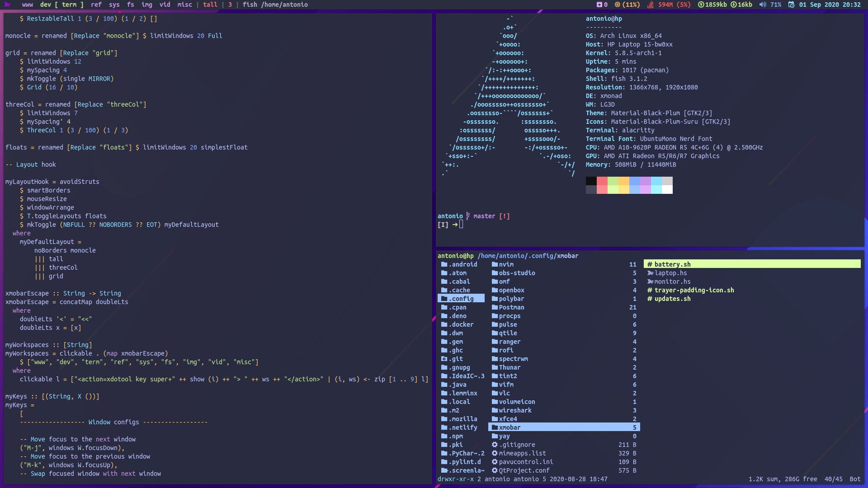
Task: Click the network download arrow icon
Action: (734, 5)
